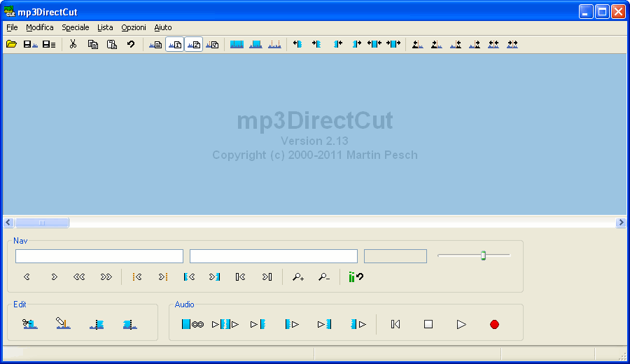Click third selection icon with left arrow

coord(337,44)
